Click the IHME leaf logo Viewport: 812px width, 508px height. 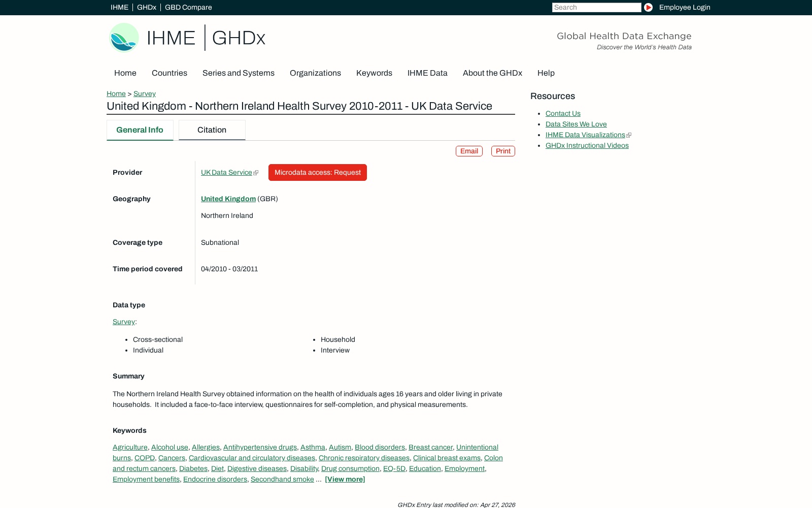[x=124, y=38]
